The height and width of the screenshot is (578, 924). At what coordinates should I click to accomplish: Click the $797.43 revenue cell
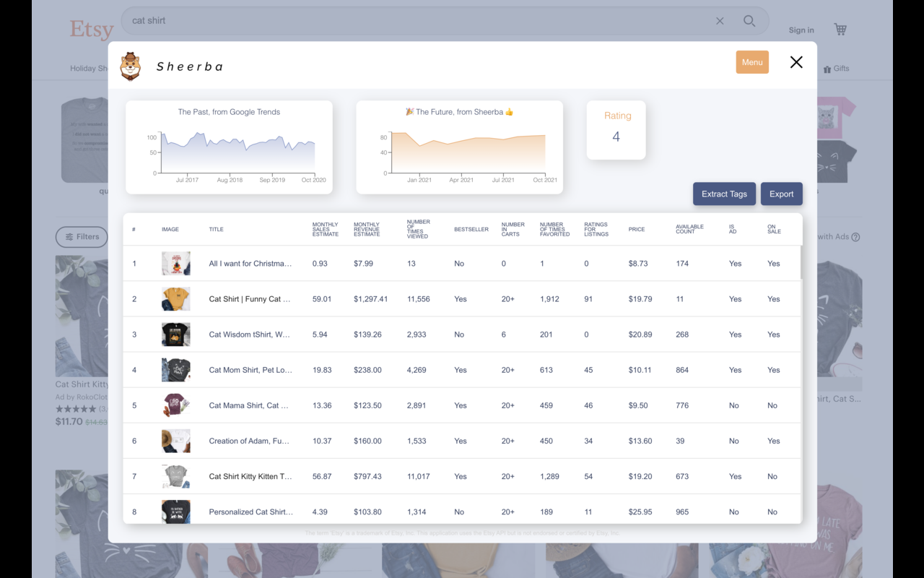tap(367, 476)
